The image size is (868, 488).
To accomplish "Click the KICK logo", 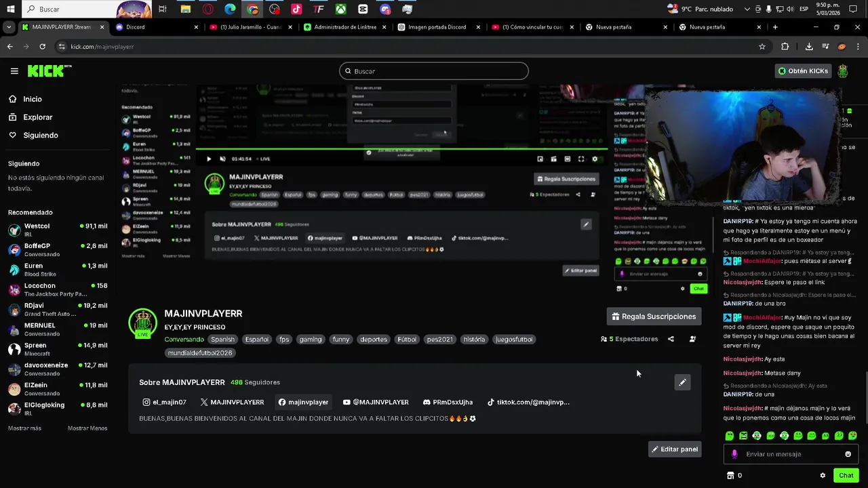I will pos(49,70).
